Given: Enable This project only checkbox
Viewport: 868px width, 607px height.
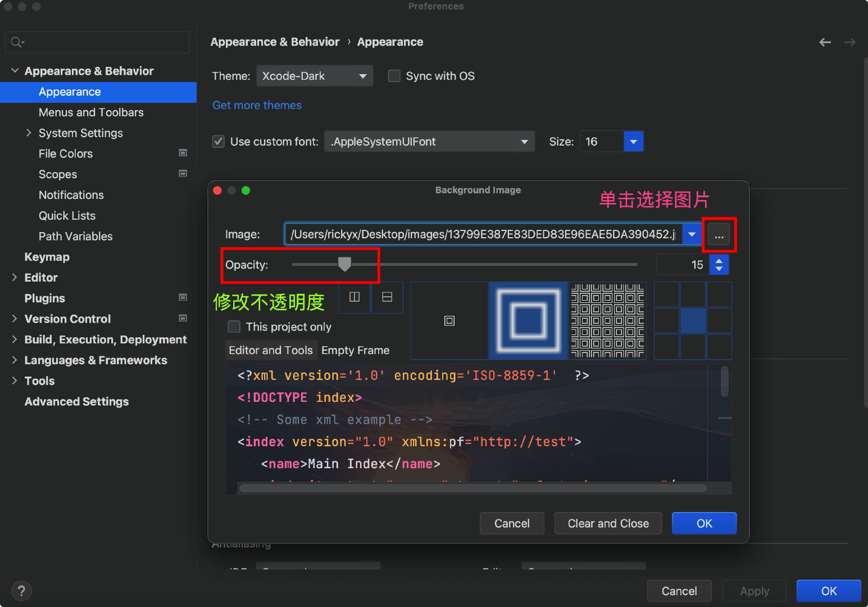Looking at the screenshot, I should pos(234,327).
